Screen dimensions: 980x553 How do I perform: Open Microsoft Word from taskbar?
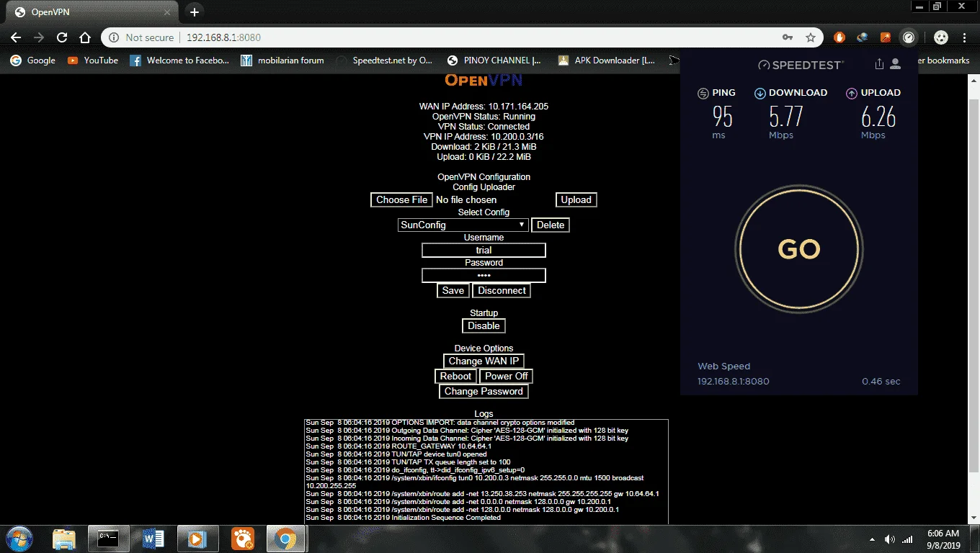tap(153, 539)
